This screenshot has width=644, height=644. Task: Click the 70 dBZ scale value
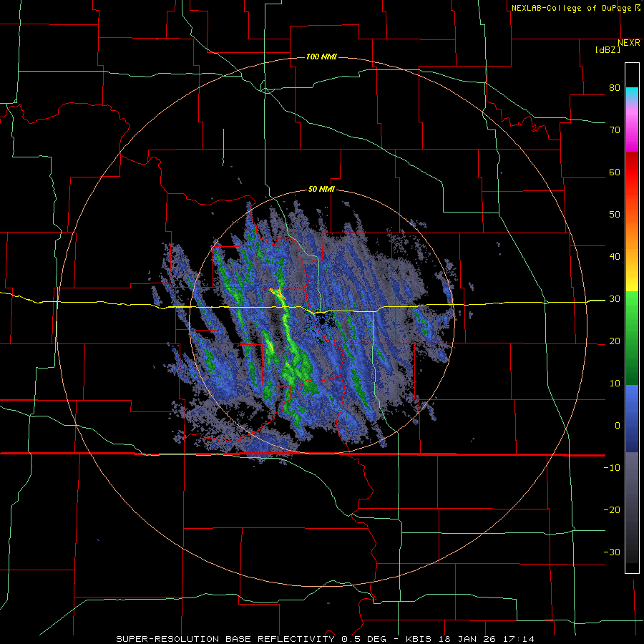(615, 130)
